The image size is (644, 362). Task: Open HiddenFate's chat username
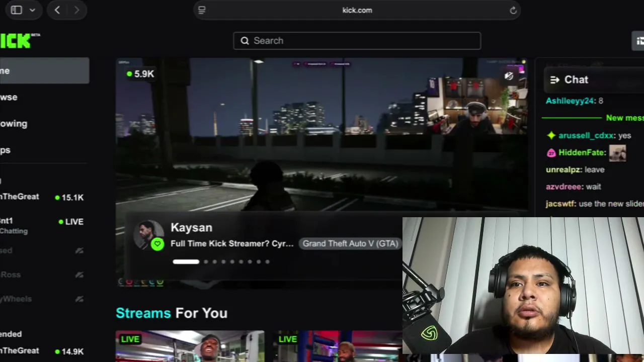[x=581, y=152]
